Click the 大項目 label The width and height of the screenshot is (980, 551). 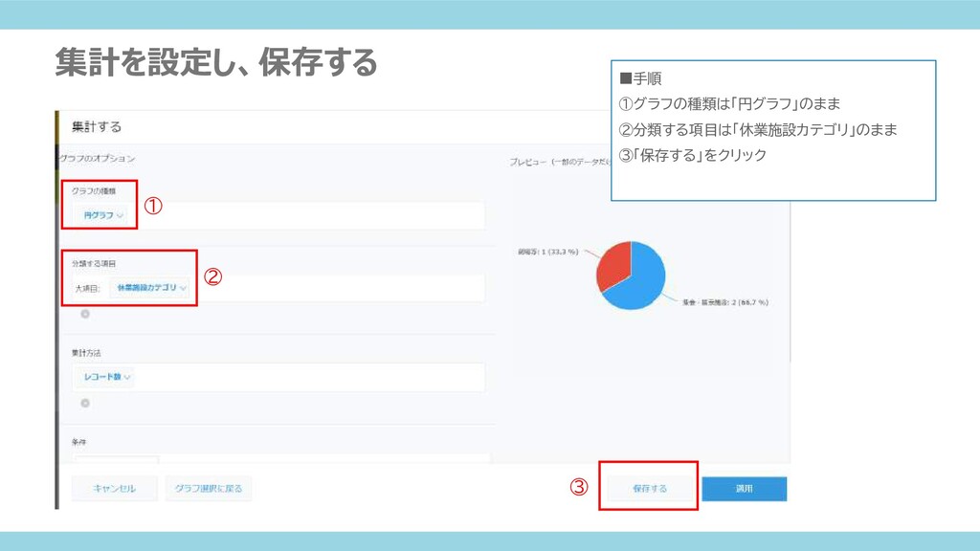click(x=87, y=289)
